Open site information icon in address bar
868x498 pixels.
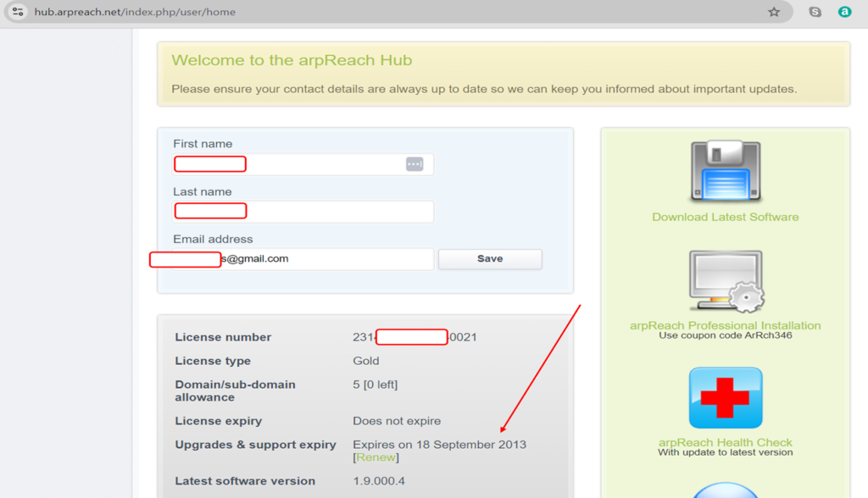tap(18, 12)
